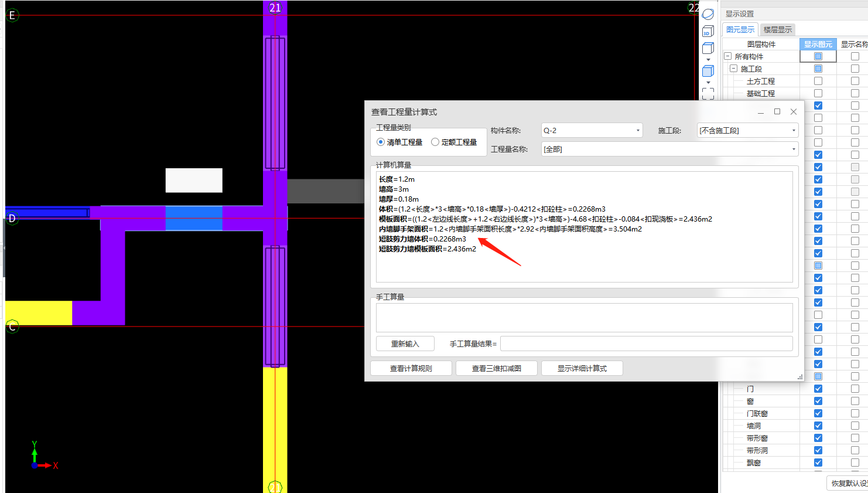Screen dimensions: 868x493
Task: Toggle 显示图元 checkbox for 所有构件
Action: (818, 56)
